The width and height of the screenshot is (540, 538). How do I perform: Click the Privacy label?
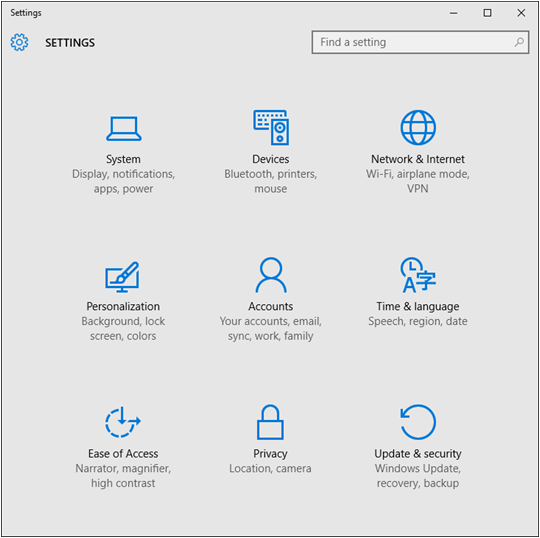click(270, 454)
